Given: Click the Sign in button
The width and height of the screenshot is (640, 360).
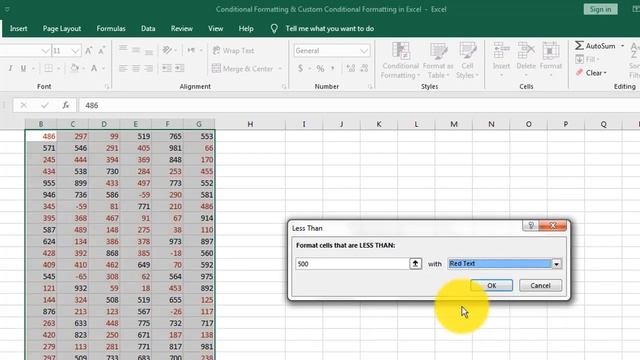Looking at the screenshot, I should click(600, 9).
